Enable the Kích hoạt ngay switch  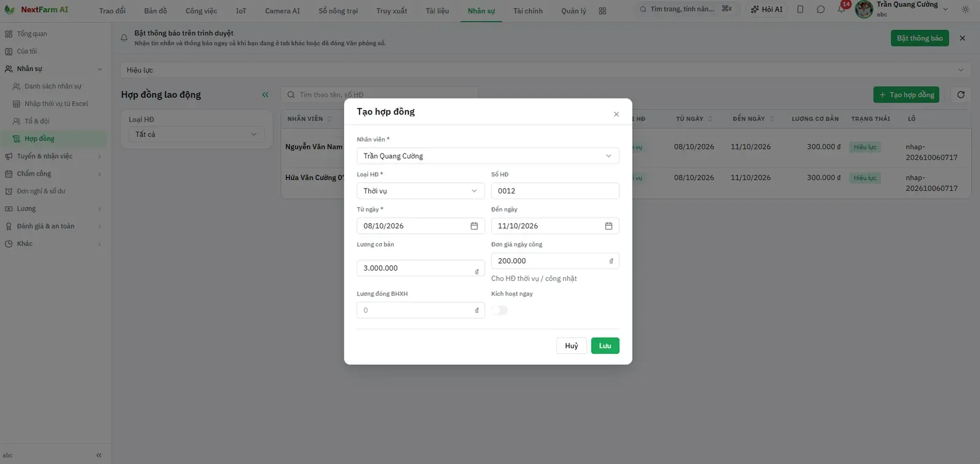pos(499,310)
